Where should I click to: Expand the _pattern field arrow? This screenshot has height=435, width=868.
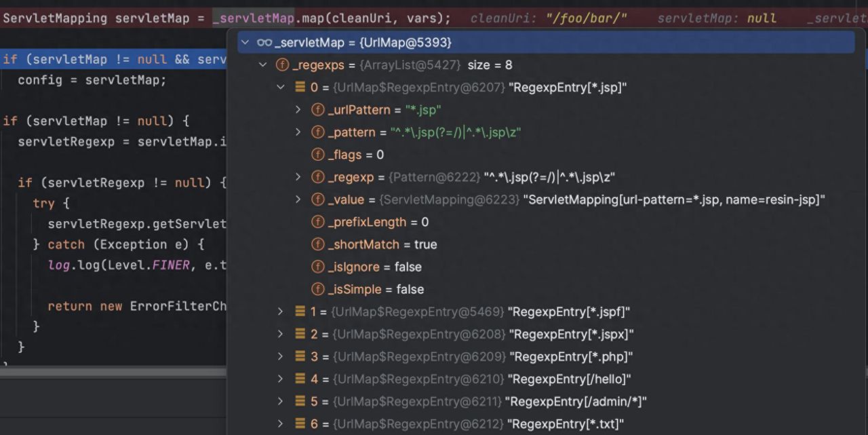298,132
